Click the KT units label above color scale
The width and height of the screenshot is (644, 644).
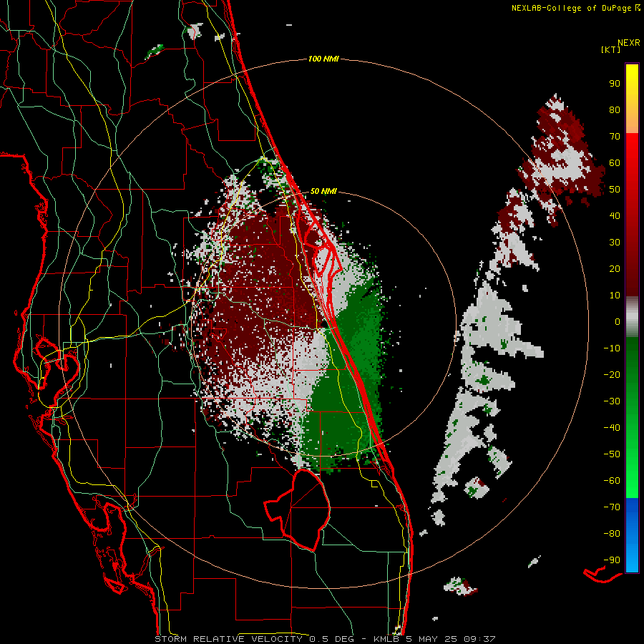610,49
